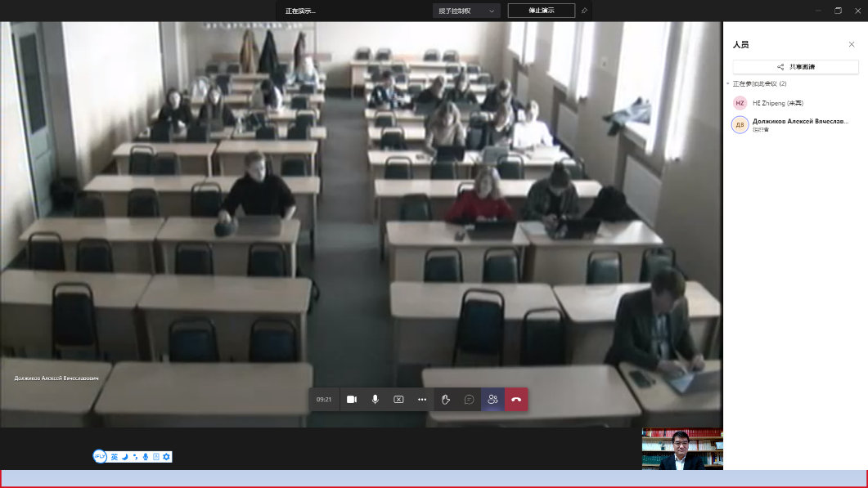The height and width of the screenshot is (488, 868).
Task: Hang up with the red phone button
Action: (516, 400)
